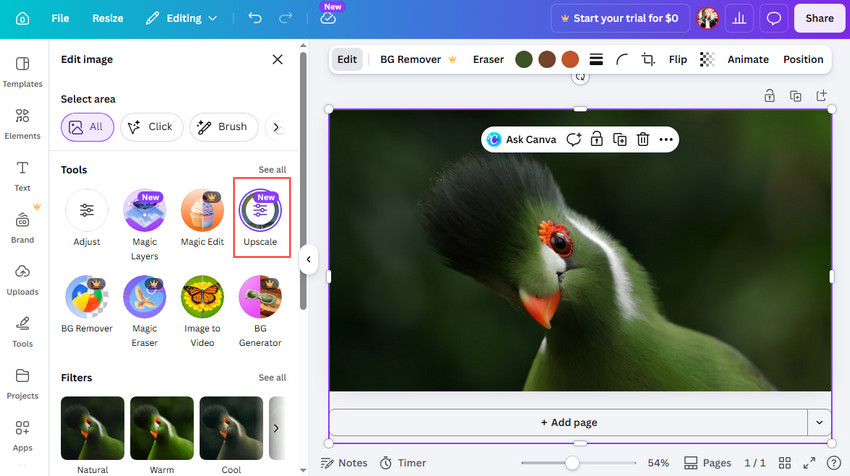The height and width of the screenshot is (476, 850).
Task: Open Projects in the sidebar
Action: pyautogui.click(x=22, y=384)
